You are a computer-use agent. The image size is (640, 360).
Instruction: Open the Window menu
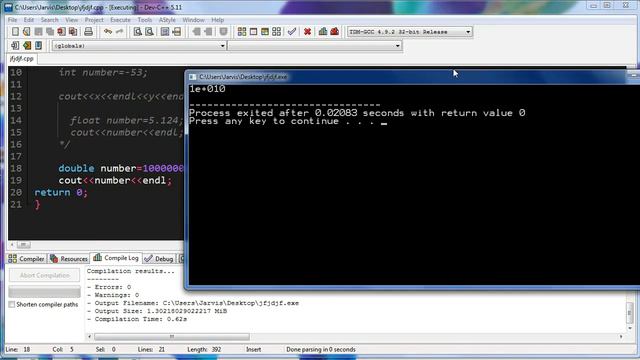(x=193, y=20)
